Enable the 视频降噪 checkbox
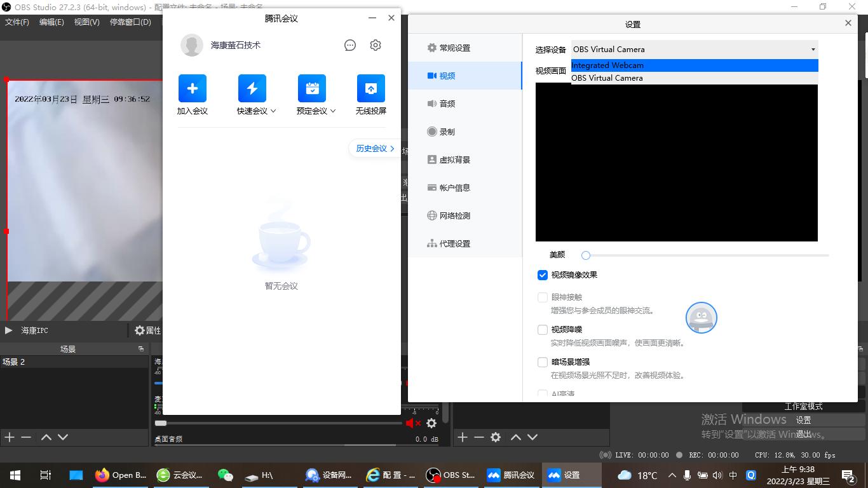Image resolution: width=868 pixels, height=488 pixels. click(543, 329)
